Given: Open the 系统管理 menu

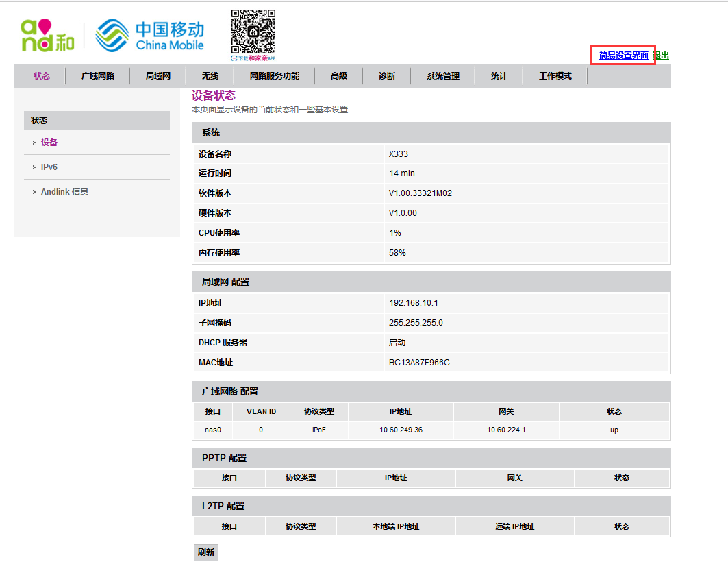Looking at the screenshot, I should coord(443,76).
